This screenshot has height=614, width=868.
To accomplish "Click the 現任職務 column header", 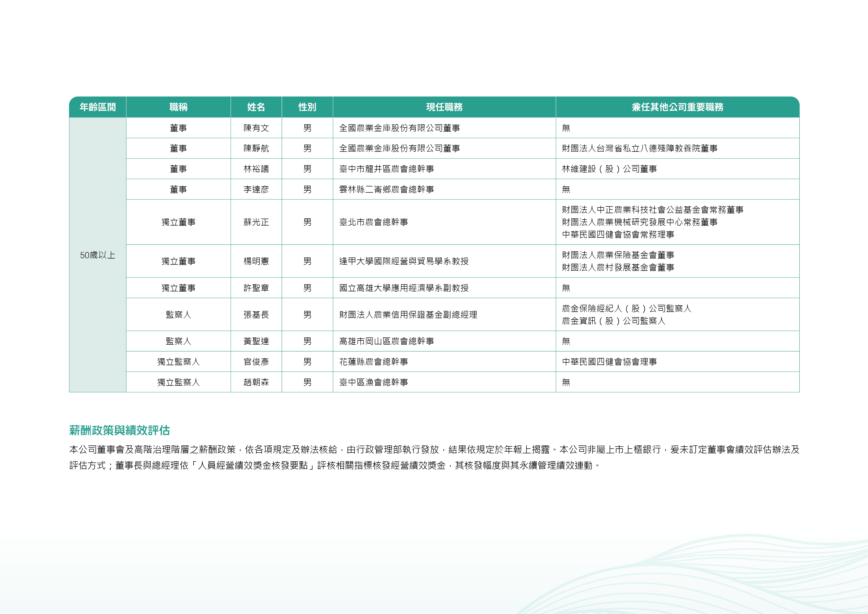I will pos(444,107).
